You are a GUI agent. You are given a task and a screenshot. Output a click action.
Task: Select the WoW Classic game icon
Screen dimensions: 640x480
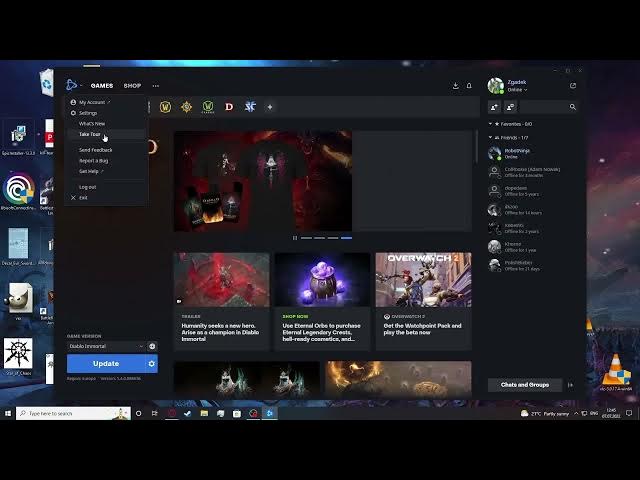pyautogui.click(x=208, y=107)
